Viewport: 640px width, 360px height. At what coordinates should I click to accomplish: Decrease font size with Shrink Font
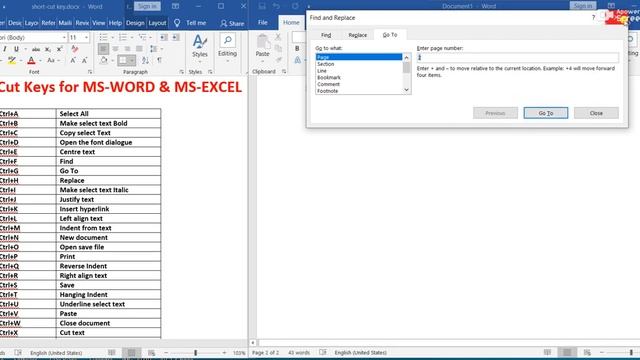[84, 60]
